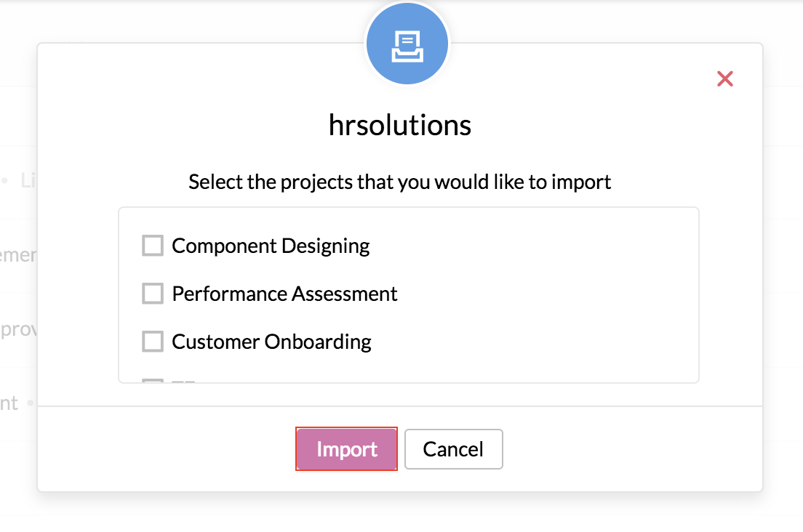Viewport: 803px width, 532px height.
Task: Click the background 'nt' text at left
Action: (x=9, y=403)
